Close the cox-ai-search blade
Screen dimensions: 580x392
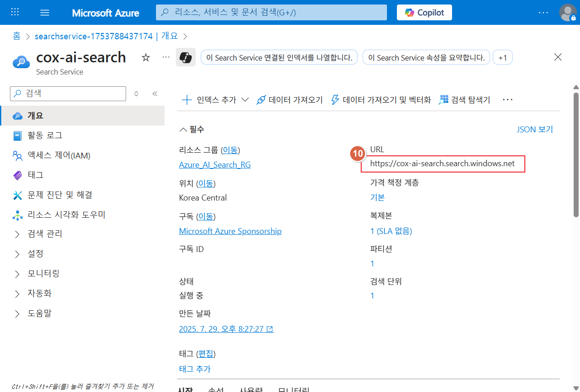pos(558,57)
